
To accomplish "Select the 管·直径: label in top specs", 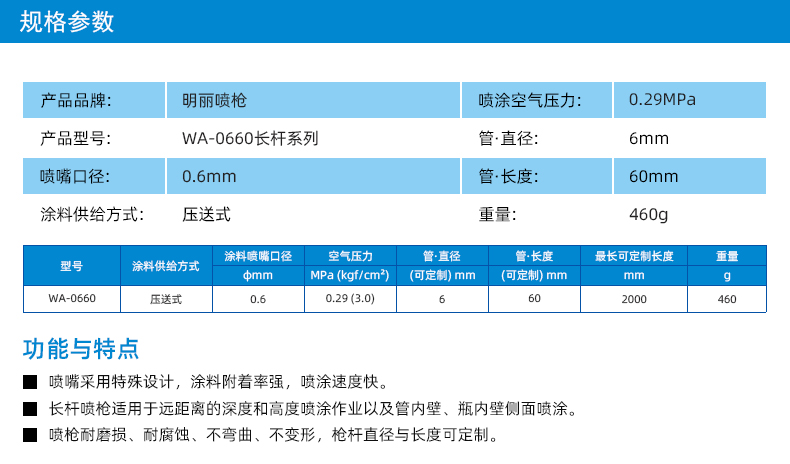I will point(508,138).
